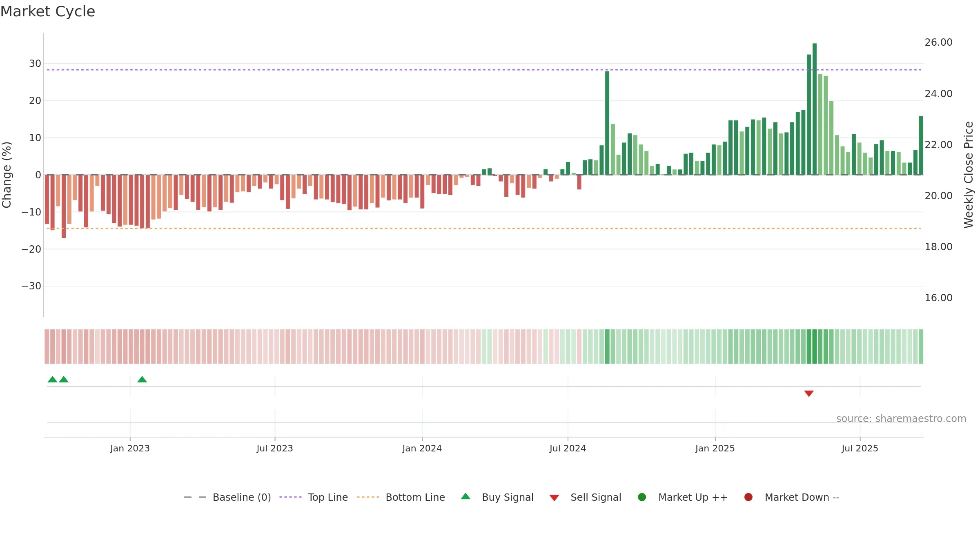The height and width of the screenshot is (551, 980).
Task: Toggle the Top Line legend entry
Action: click(x=314, y=497)
